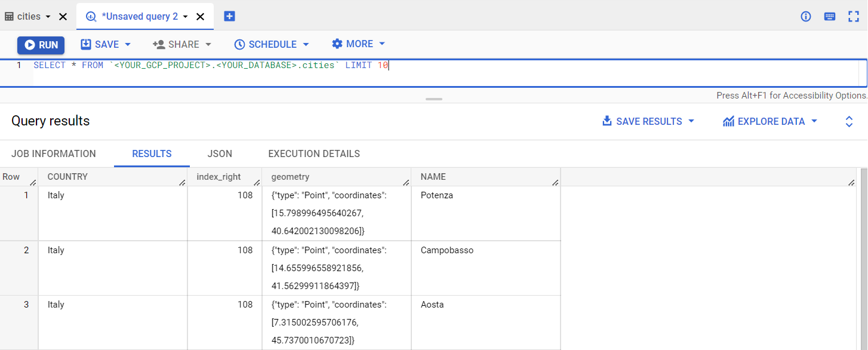Switch to the JSON tab
The image size is (868, 350).
click(220, 153)
